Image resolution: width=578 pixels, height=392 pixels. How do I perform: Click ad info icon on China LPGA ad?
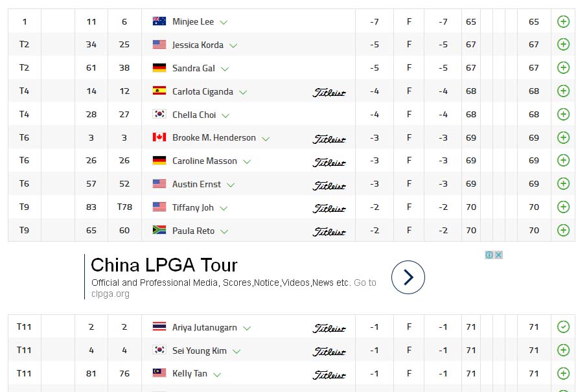(x=489, y=255)
